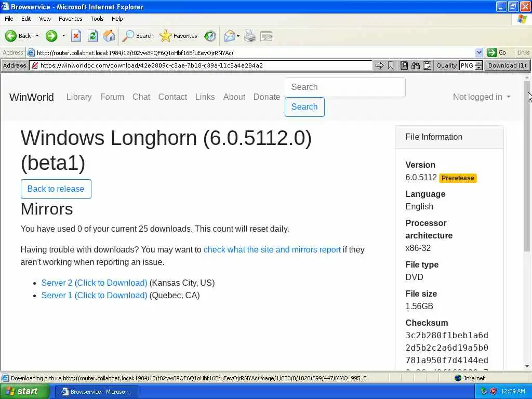Select the Browservice taskbar button
This screenshot has height=399, width=532.
(96, 392)
